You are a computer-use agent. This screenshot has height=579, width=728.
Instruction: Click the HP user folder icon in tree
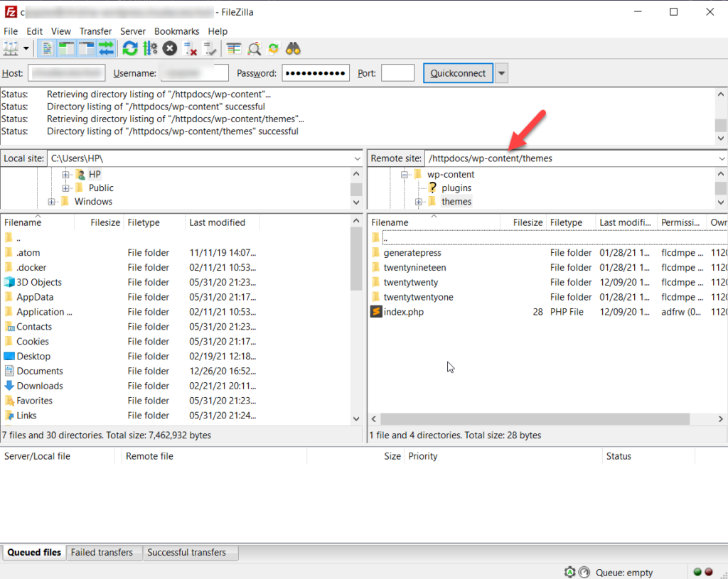[x=80, y=175]
